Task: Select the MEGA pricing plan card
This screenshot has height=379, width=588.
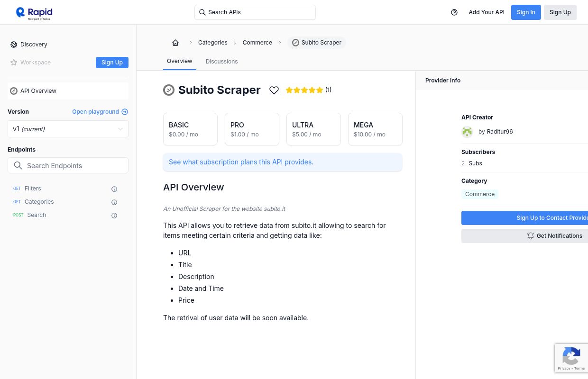Action: tap(375, 129)
